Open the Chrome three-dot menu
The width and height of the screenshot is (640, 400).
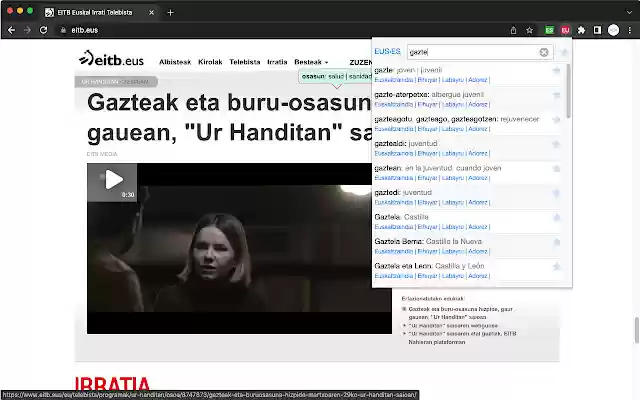(629, 30)
